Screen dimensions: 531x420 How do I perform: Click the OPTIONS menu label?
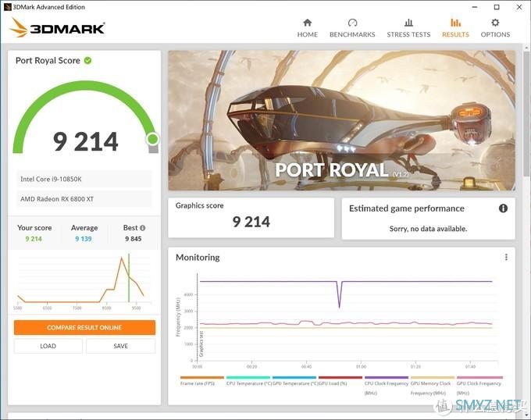[495, 34]
